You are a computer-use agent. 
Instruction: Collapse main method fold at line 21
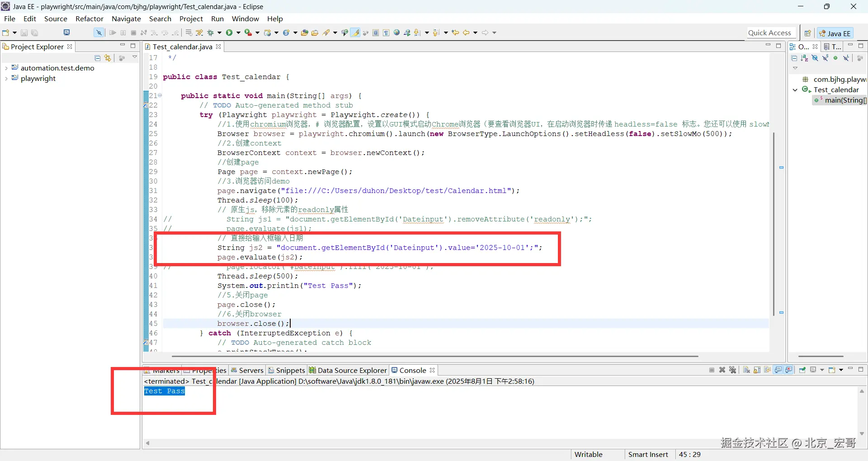(160, 95)
